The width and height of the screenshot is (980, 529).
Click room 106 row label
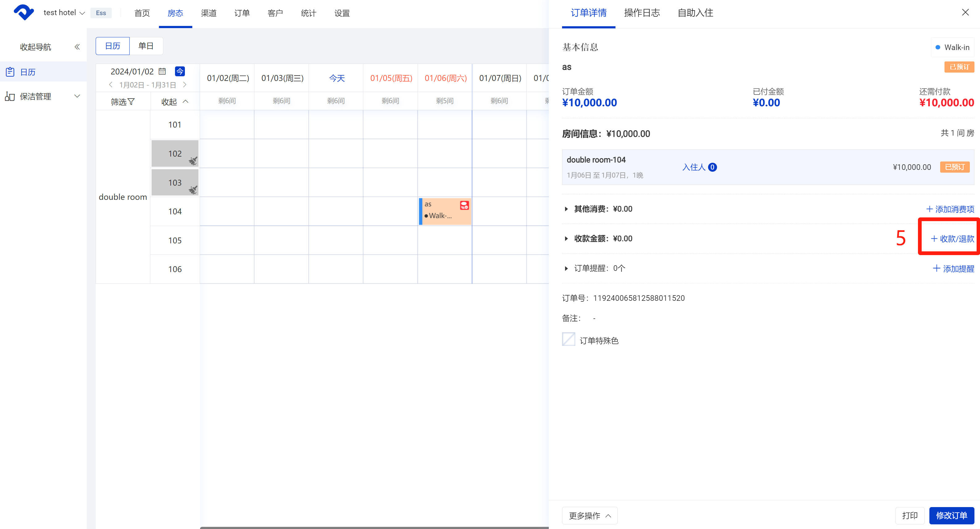[175, 269]
